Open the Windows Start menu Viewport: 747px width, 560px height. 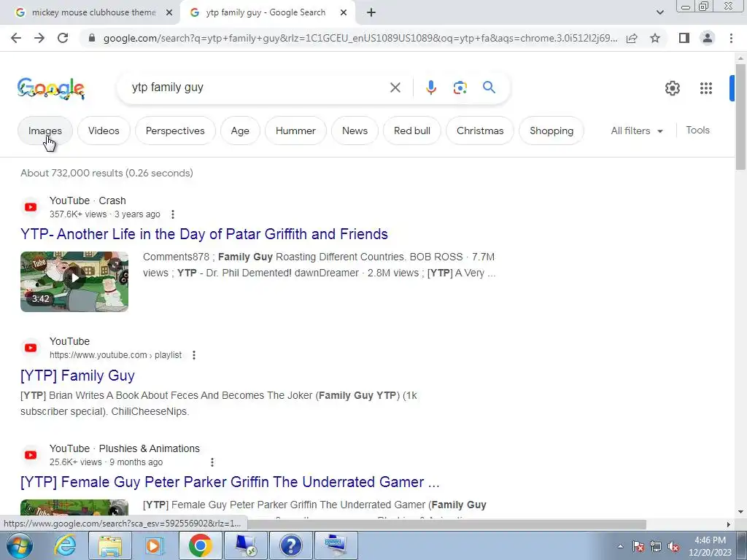pyautogui.click(x=20, y=545)
